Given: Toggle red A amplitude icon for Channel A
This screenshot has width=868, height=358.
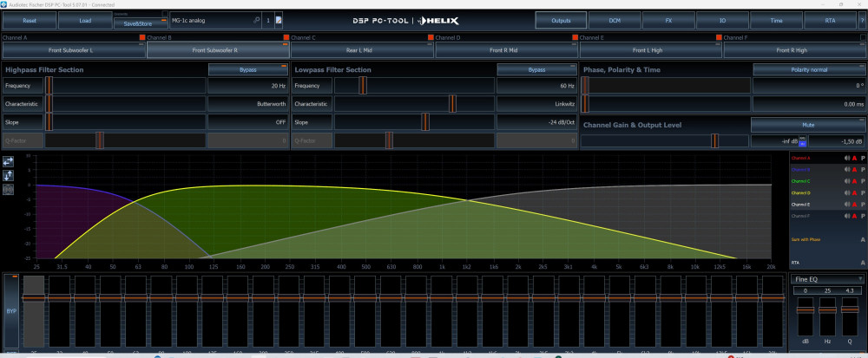Looking at the screenshot, I should pyautogui.click(x=855, y=158).
